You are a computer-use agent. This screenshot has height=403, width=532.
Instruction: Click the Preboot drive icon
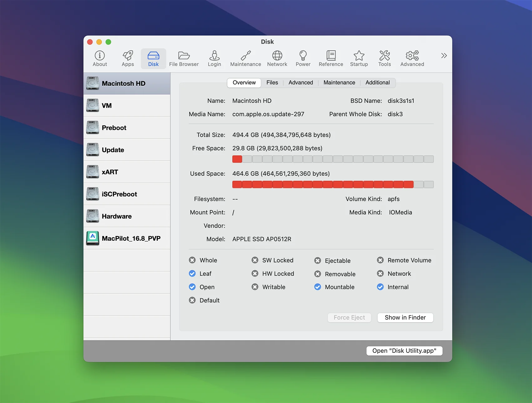tap(93, 128)
